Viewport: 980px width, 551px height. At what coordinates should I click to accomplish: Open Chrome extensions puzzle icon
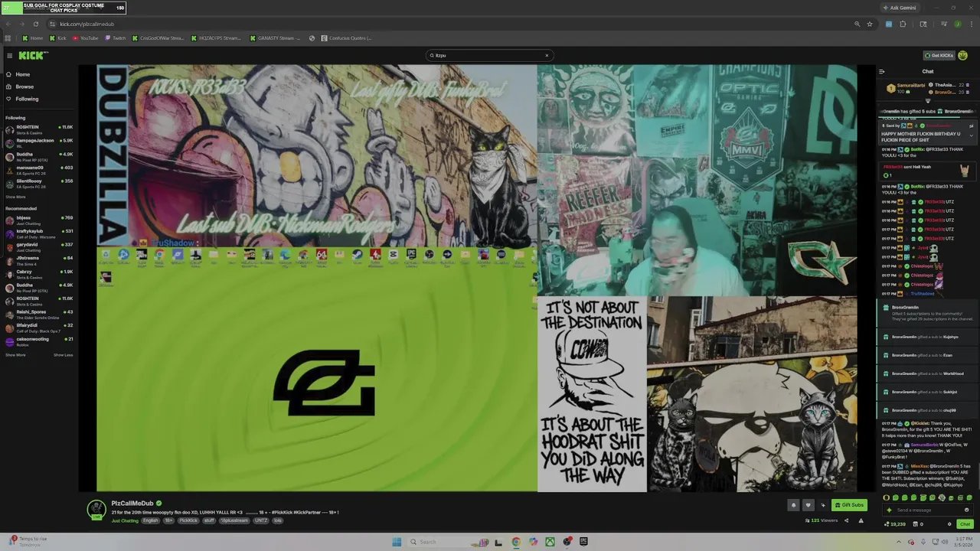(x=903, y=24)
